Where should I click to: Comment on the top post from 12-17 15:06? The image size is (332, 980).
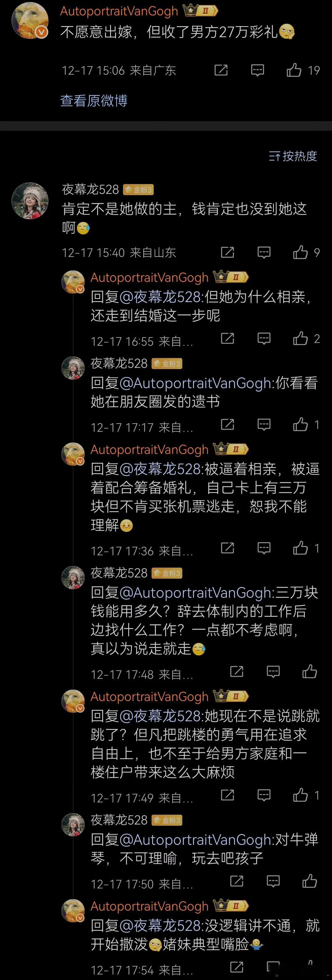[x=257, y=70]
